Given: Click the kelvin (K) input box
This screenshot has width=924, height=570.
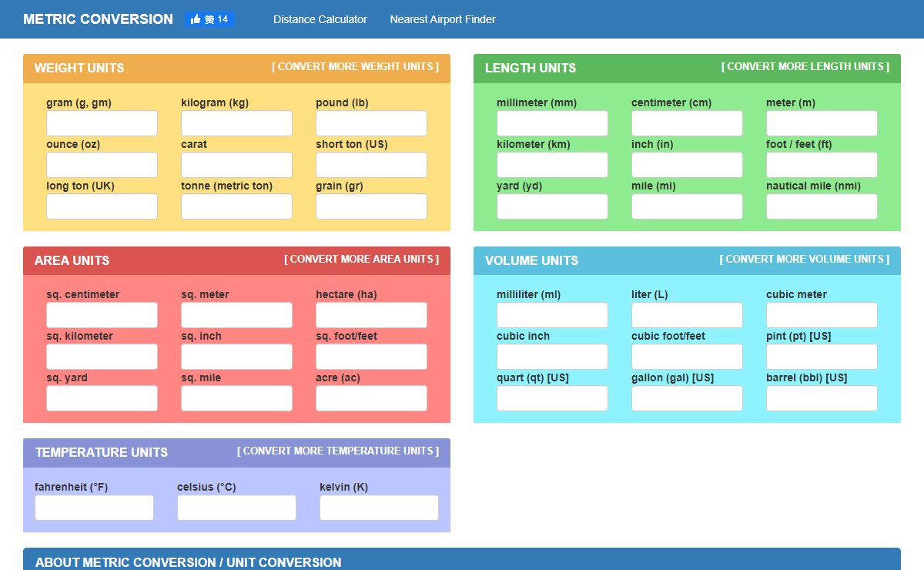Looking at the screenshot, I should (x=379, y=508).
